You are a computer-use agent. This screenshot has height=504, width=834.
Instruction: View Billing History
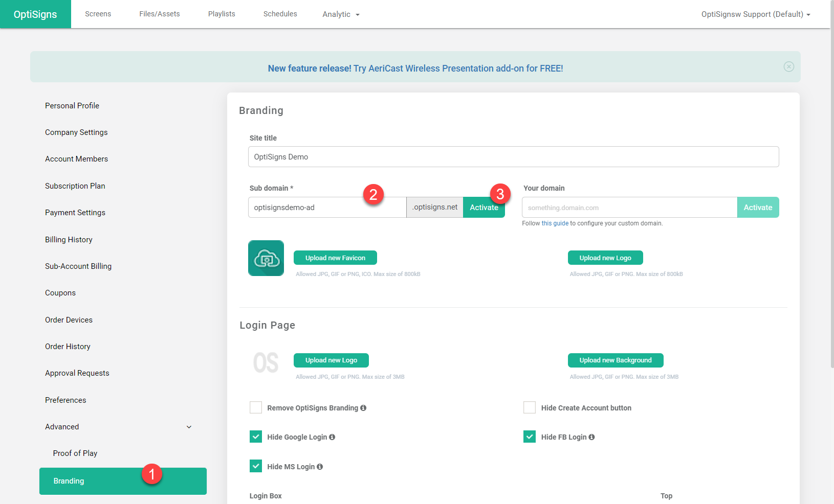point(69,240)
